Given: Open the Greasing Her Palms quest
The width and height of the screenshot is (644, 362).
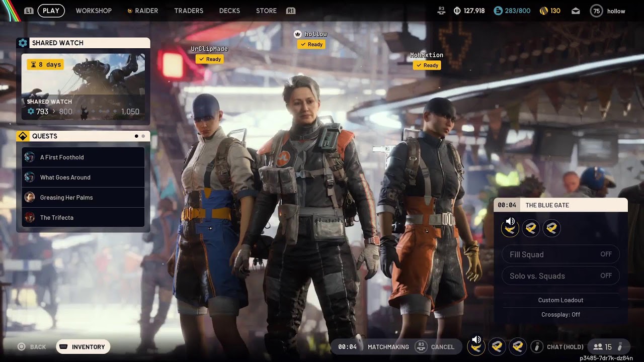Looking at the screenshot, I should 83,198.
